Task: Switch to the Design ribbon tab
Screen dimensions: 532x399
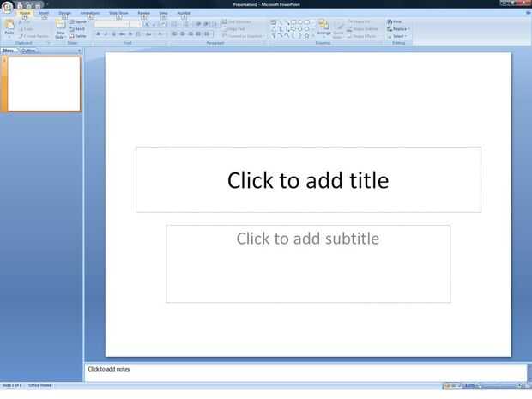Action: pos(64,14)
